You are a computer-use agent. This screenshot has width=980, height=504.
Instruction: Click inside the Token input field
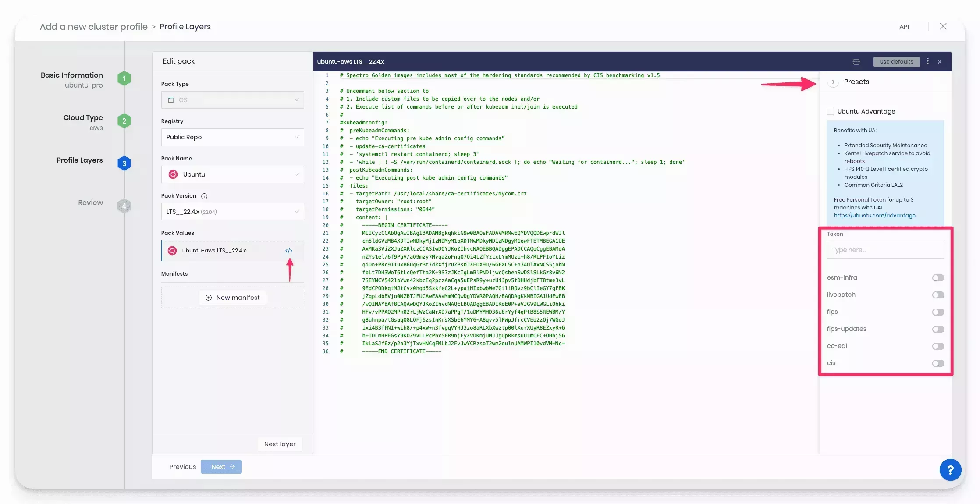[885, 250]
